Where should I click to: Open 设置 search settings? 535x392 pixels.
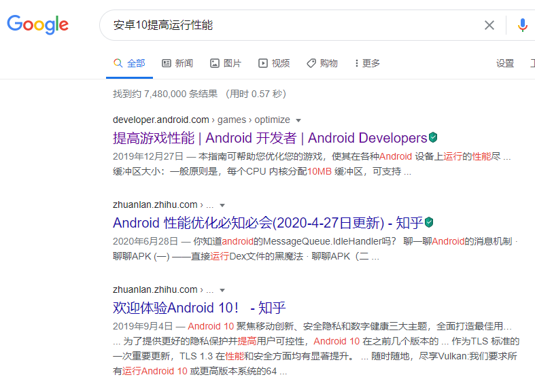(x=505, y=63)
